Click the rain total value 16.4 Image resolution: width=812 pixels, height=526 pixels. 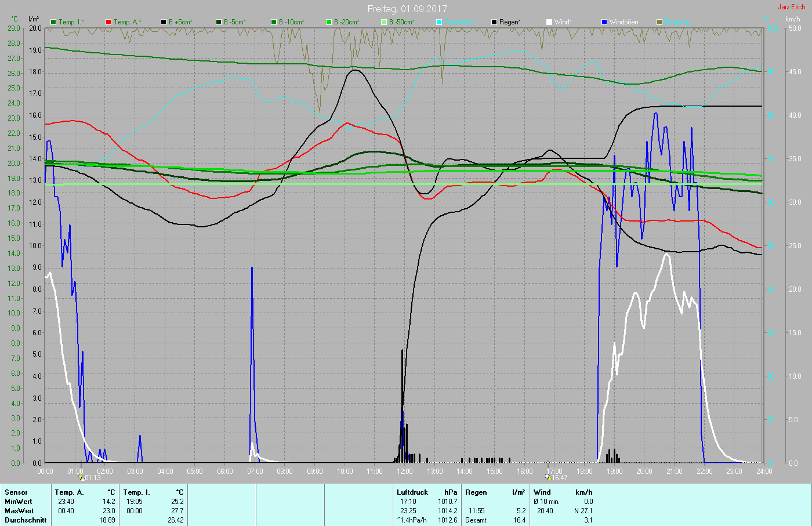(x=519, y=520)
